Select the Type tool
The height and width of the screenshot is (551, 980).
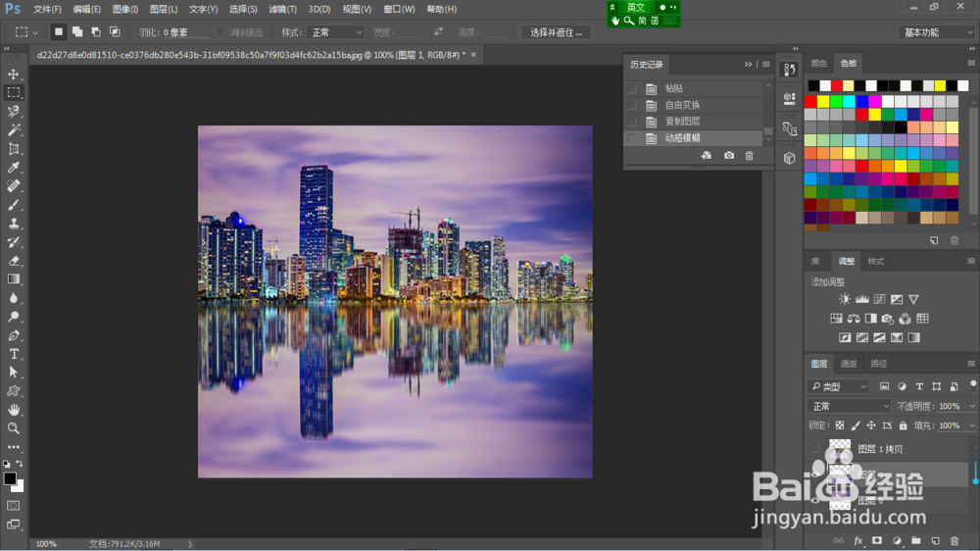(x=13, y=354)
